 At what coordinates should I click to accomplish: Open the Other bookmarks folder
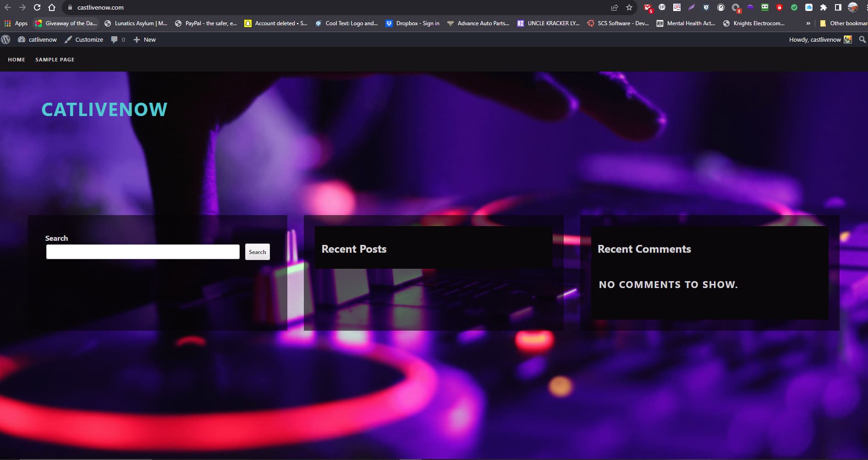tap(844, 23)
